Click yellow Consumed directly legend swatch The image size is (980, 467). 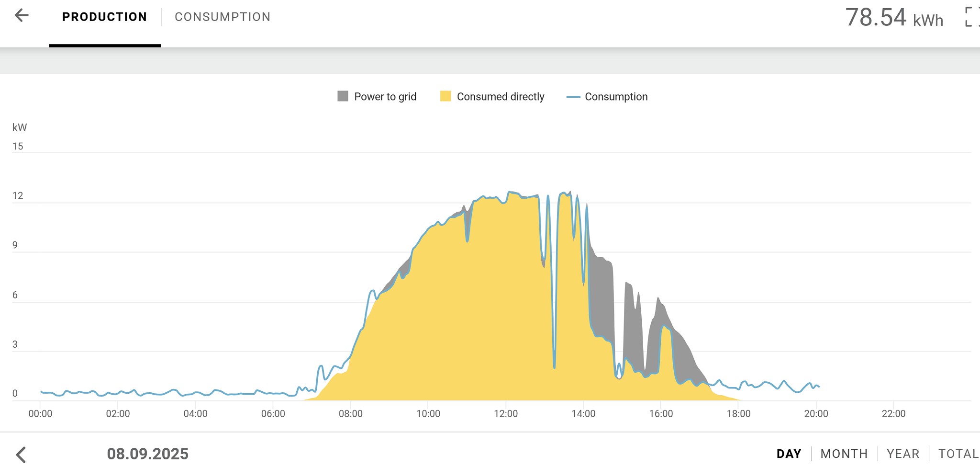click(445, 96)
